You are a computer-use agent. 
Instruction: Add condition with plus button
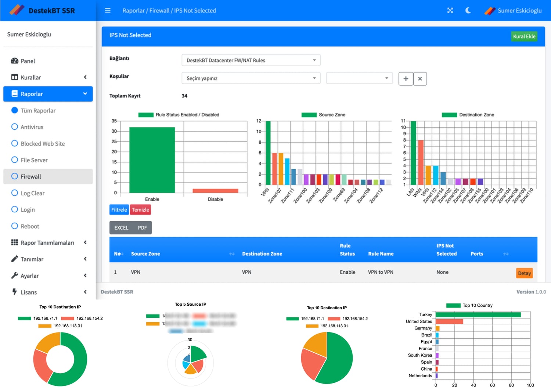click(406, 79)
